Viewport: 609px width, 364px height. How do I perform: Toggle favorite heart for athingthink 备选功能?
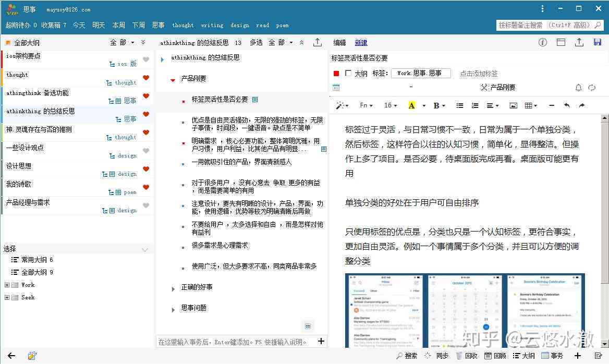point(146,95)
